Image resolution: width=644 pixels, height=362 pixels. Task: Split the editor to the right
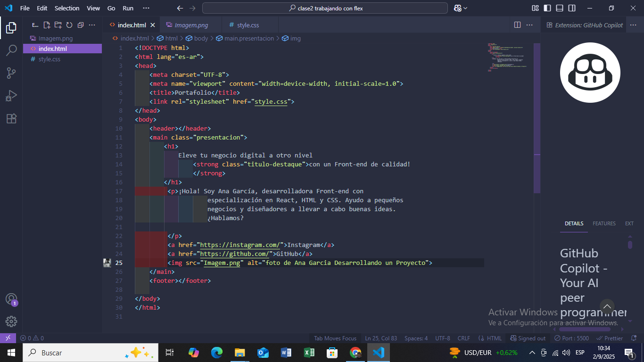(517, 25)
